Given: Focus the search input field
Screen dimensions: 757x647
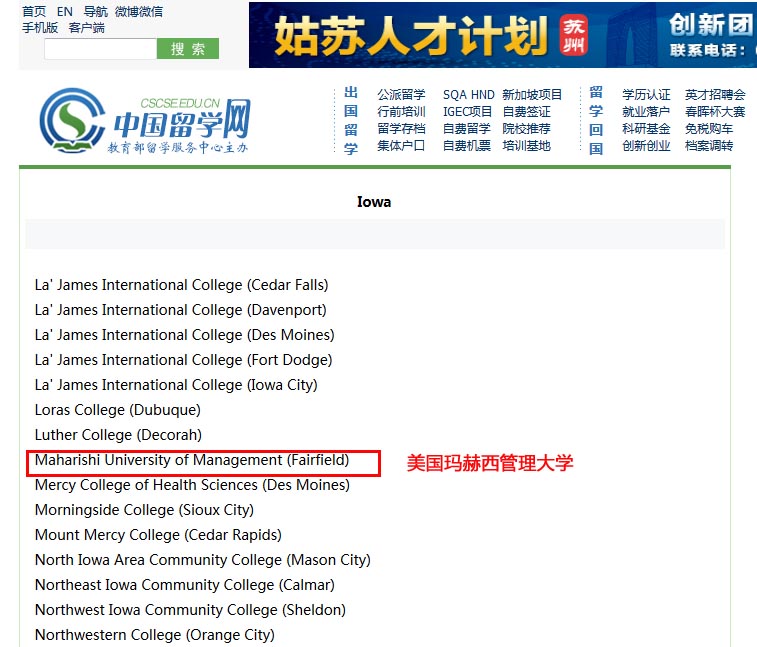Looking at the screenshot, I should coord(100,49).
